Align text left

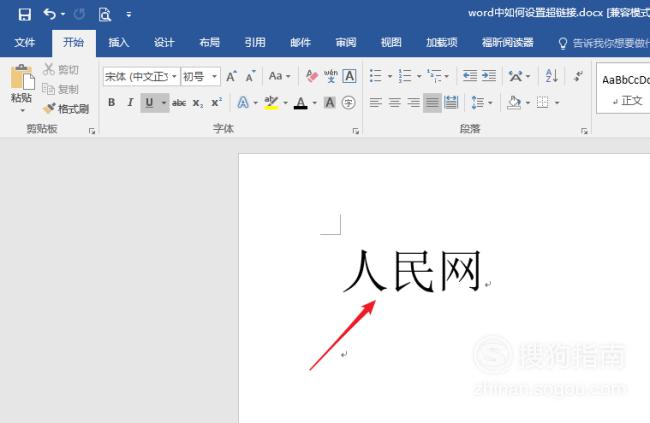[376, 102]
